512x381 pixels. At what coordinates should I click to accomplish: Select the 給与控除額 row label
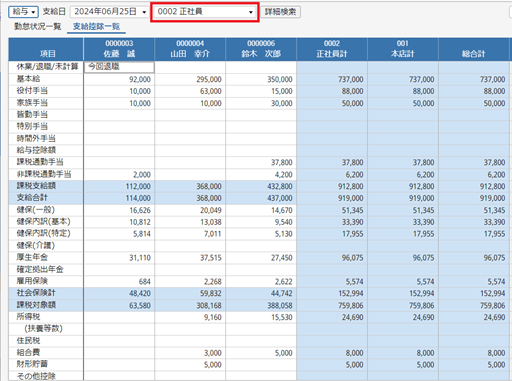pos(36,150)
